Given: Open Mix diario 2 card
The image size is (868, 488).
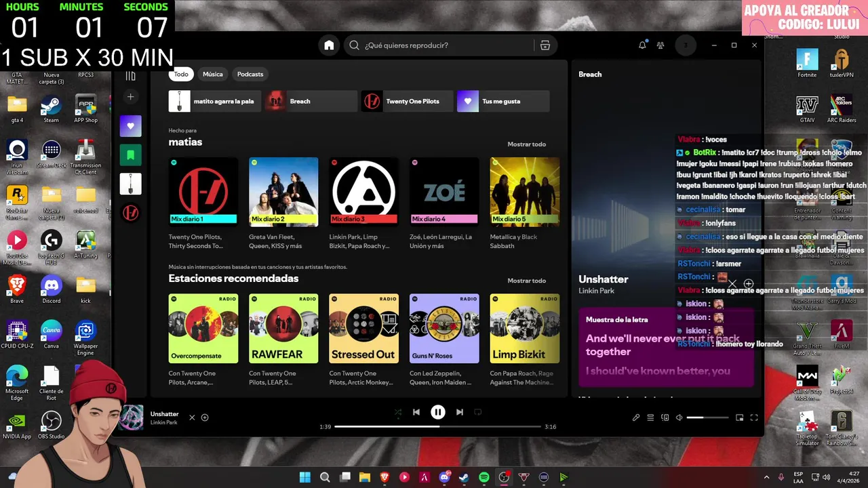Looking at the screenshot, I should [x=283, y=203].
